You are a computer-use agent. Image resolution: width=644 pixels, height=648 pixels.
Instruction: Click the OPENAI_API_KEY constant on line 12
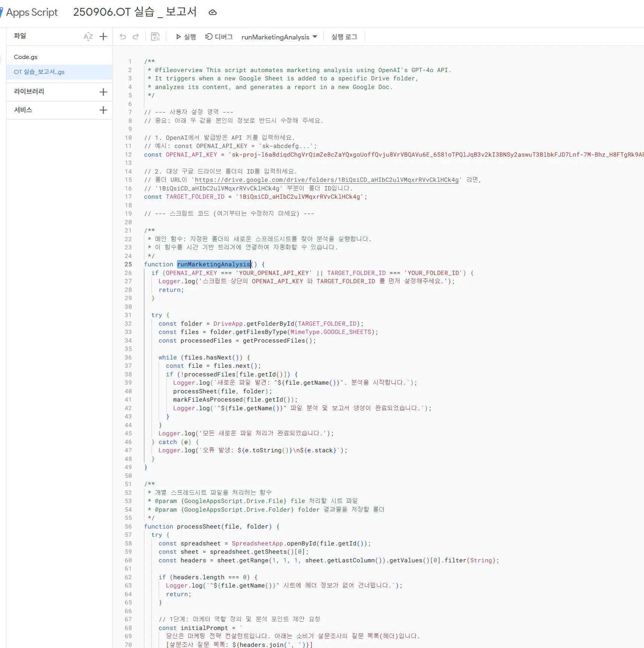[x=191, y=155]
